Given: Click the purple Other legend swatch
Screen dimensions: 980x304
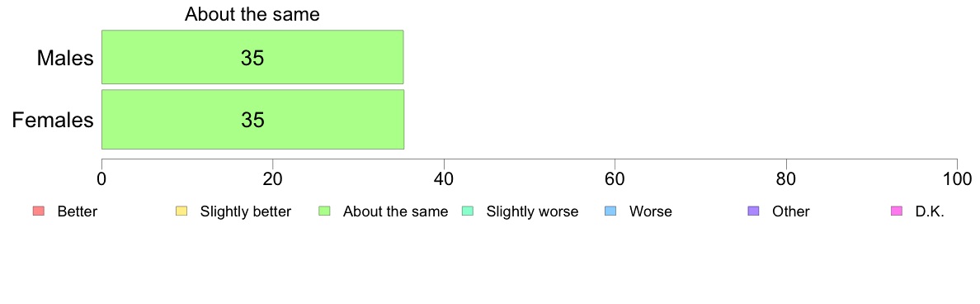Looking at the screenshot, I should tap(754, 211).
